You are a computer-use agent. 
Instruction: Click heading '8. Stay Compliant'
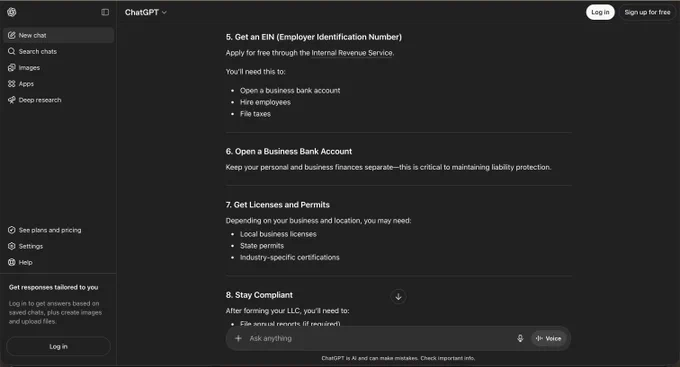coord(259,295)
